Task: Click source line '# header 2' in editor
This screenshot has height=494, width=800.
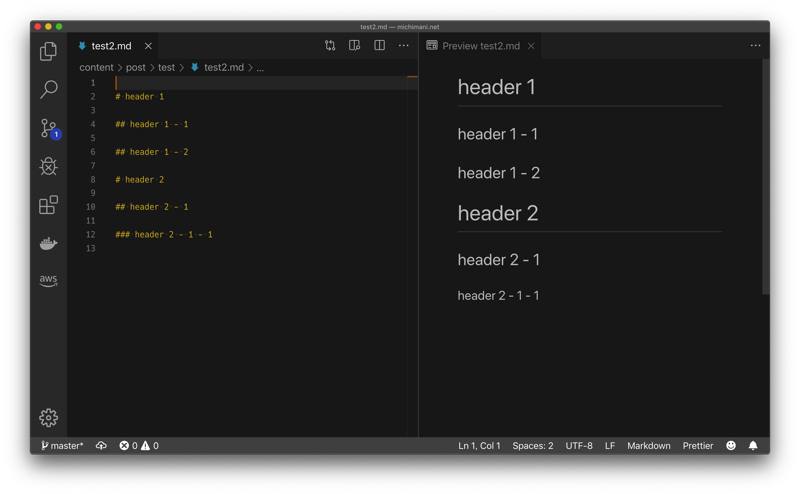Action: pos(140,180)
